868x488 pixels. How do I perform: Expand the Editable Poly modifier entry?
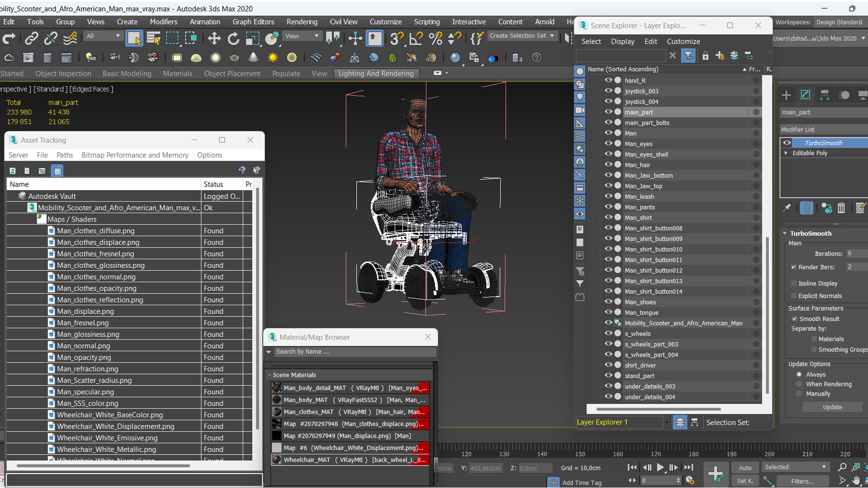[x=786, y=153]
